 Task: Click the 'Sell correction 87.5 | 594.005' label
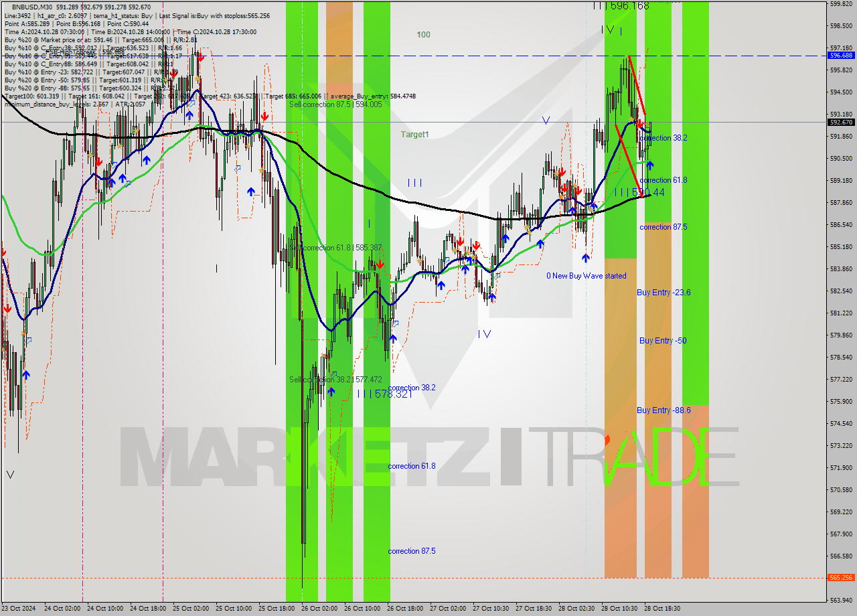coord(335,104)
